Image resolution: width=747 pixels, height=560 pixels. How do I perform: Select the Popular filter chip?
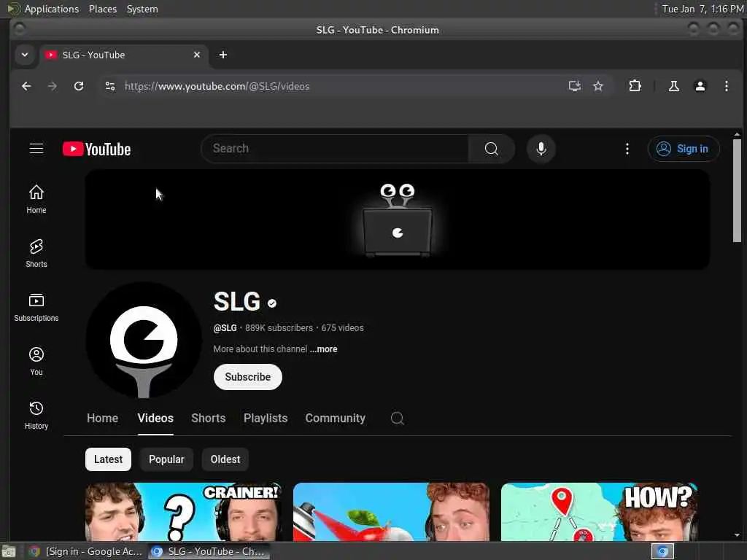click(x=166, y=459)
